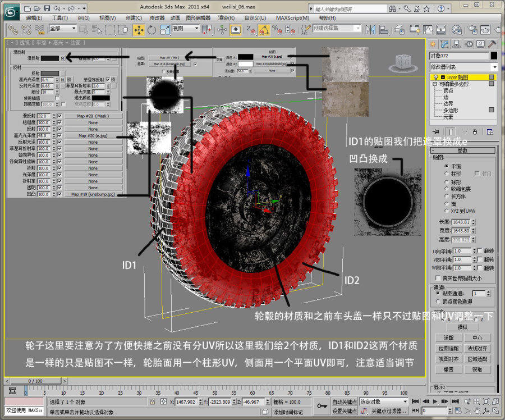Click the 位图适配 button

tap(449, 349)
